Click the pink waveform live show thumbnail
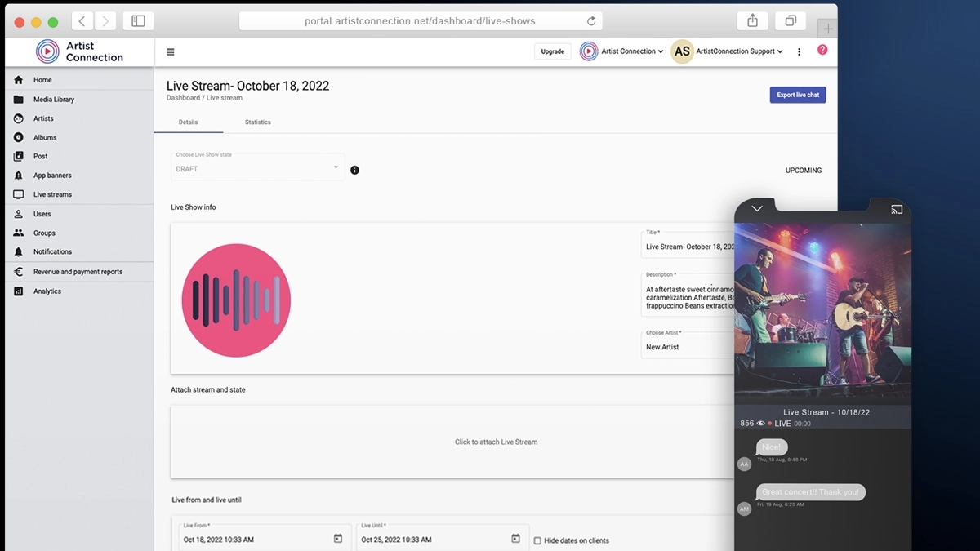Viewport: 980px width, 551px height. (x=236, y=300)
